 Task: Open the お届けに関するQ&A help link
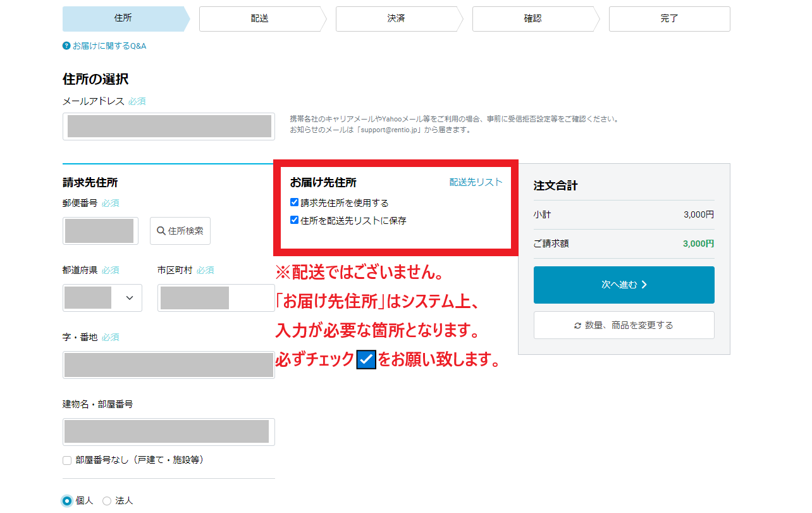(109, 46)
